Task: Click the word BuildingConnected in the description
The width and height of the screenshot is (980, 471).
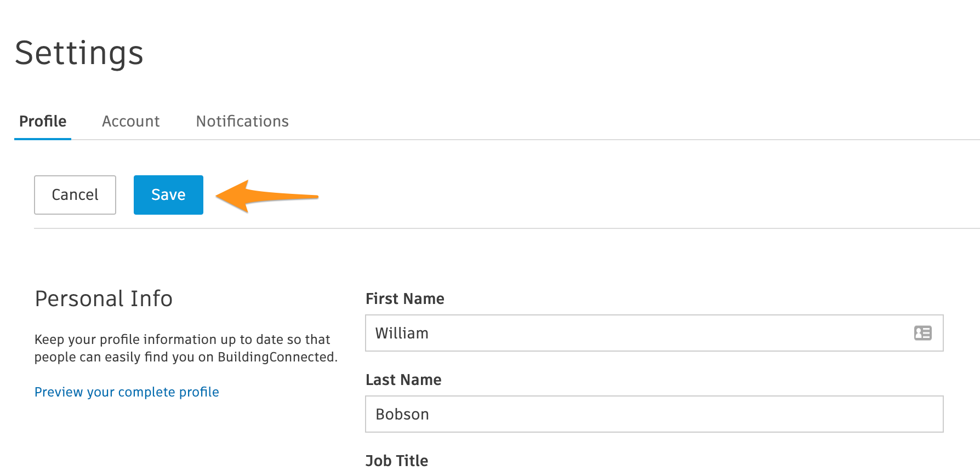Action: tap(276, 357)
